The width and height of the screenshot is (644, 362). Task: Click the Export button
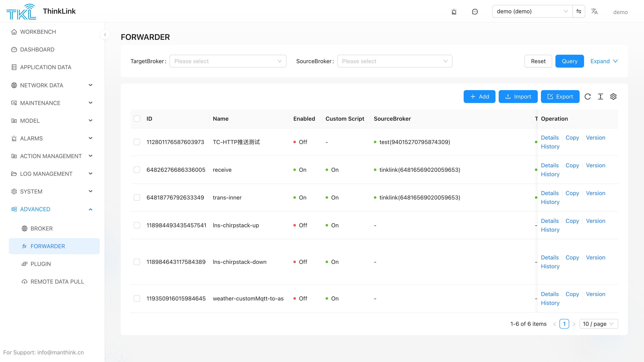coord(560,97)
